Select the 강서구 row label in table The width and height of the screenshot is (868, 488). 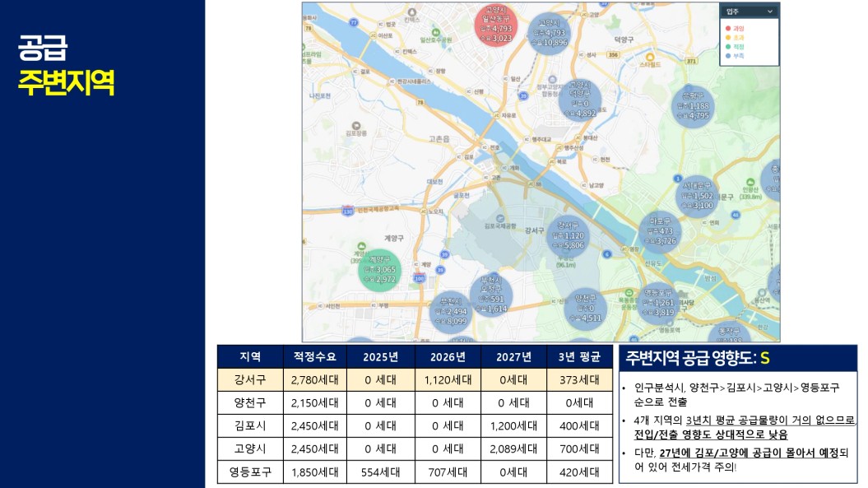pyautogui.click(x=250, y=380)
